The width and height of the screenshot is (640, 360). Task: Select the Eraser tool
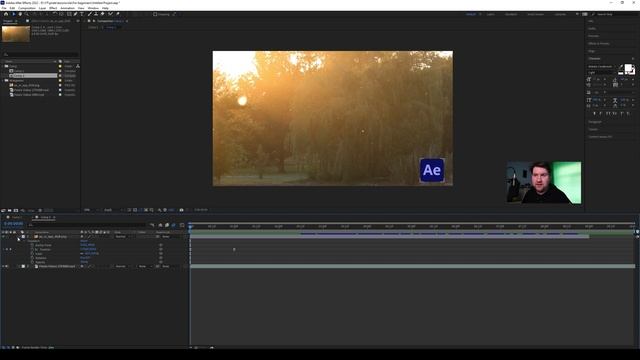click(x=102, y=14)
